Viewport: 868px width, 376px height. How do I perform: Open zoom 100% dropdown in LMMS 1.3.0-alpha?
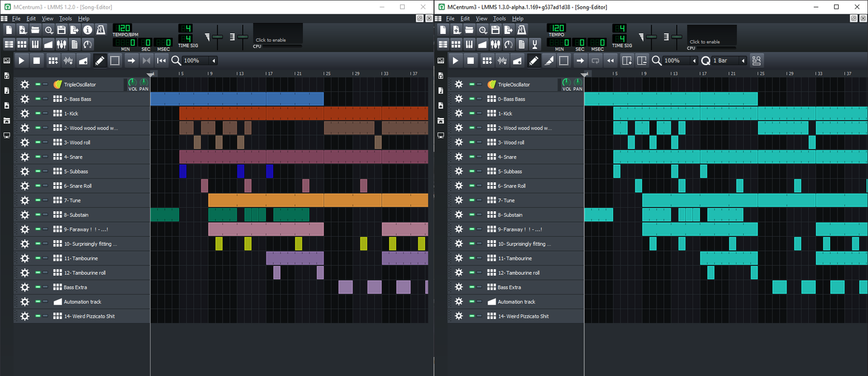pyautogui.click(x=680, y=60)
